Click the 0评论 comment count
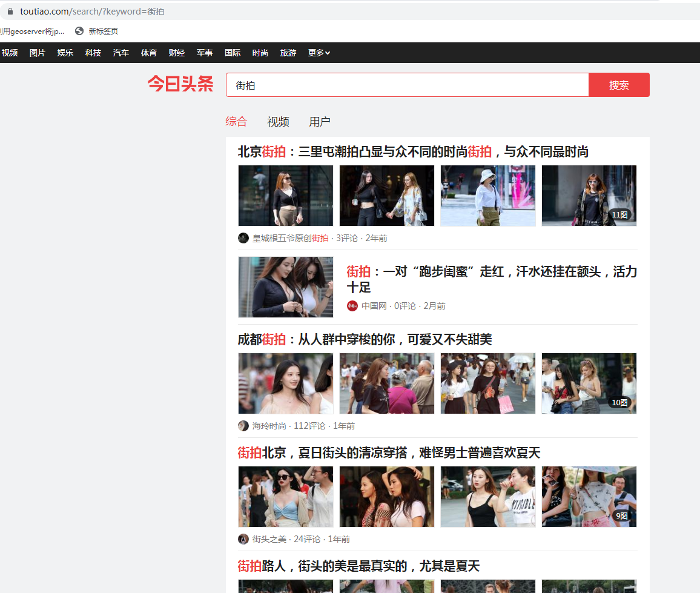700x593 pixels. 405,306
